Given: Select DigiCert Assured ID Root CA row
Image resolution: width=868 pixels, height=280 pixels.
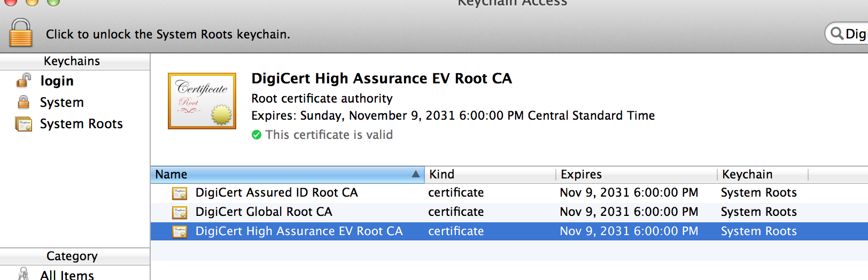Looking at the screenshot, I should pos(509,193).
